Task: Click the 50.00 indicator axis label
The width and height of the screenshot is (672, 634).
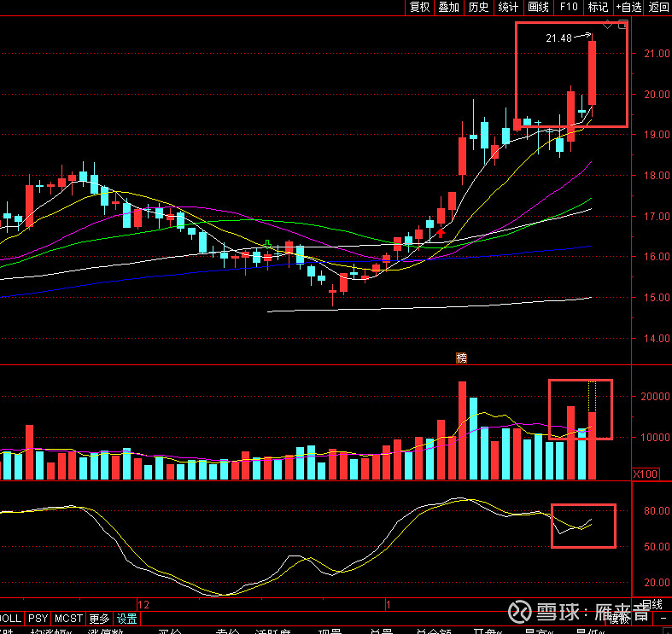Action: pos(657,547)
